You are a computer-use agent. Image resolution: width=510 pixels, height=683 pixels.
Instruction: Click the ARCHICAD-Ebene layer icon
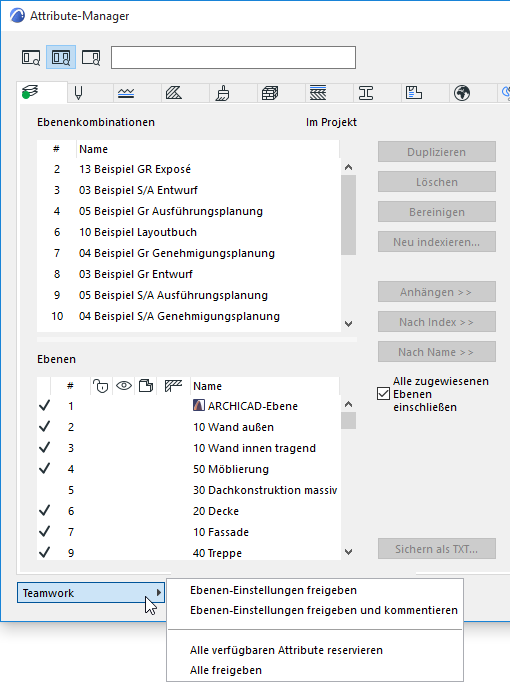(x=199, y=406)
